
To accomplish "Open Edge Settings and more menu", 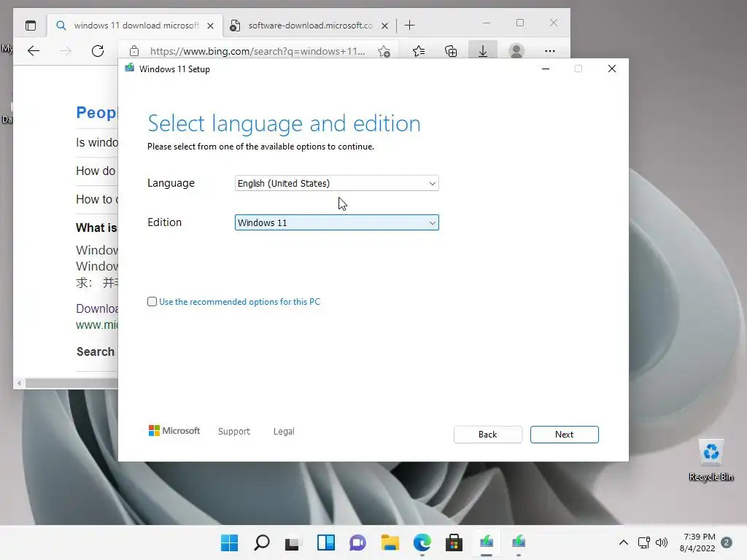I will tap(550, 51).
